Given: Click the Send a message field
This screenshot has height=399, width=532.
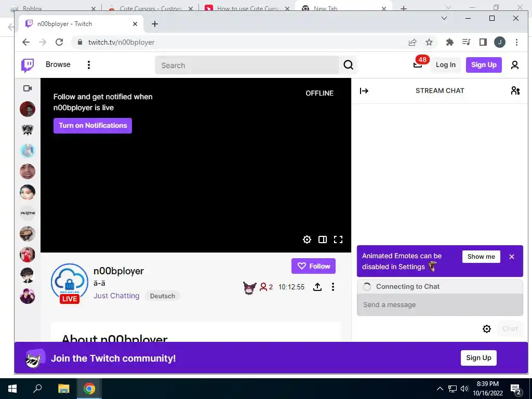Looking at the screenshot, I should pyautogui.click(x=440, y=304).
